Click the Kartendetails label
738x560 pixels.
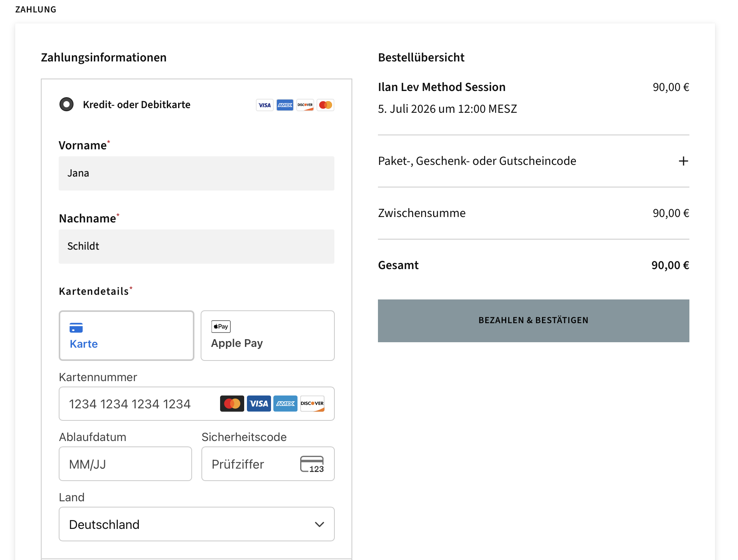coord(94,291)
